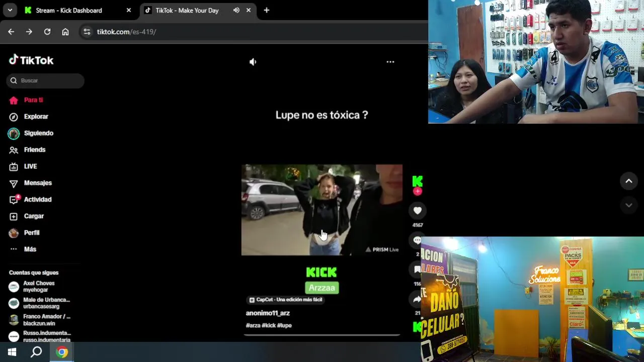
Task: Go to next video with down chevron
Action: point(628,205)
